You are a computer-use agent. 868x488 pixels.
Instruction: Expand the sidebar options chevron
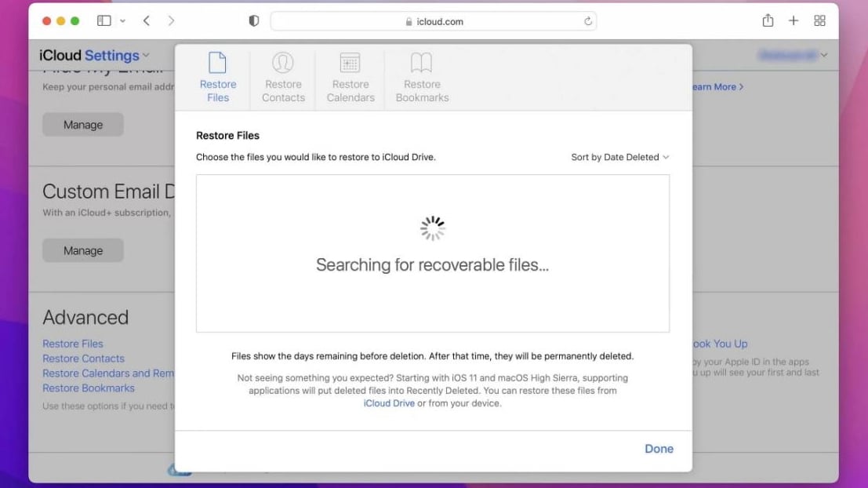pos(123,21)
